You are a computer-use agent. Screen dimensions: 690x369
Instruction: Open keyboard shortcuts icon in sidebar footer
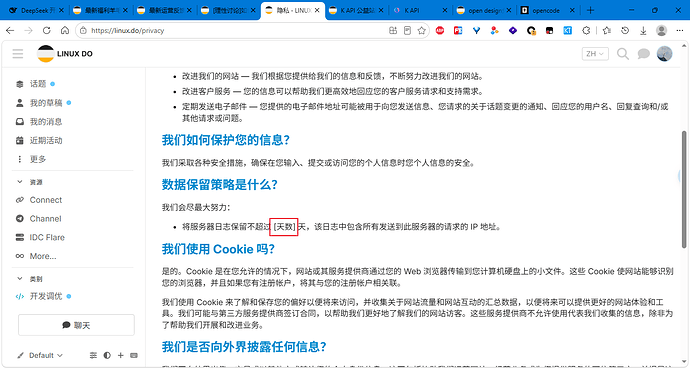coord(134,355)
